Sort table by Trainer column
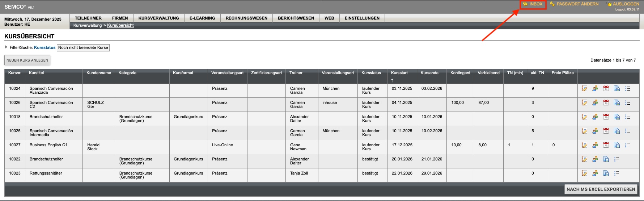 coord(296,73)
